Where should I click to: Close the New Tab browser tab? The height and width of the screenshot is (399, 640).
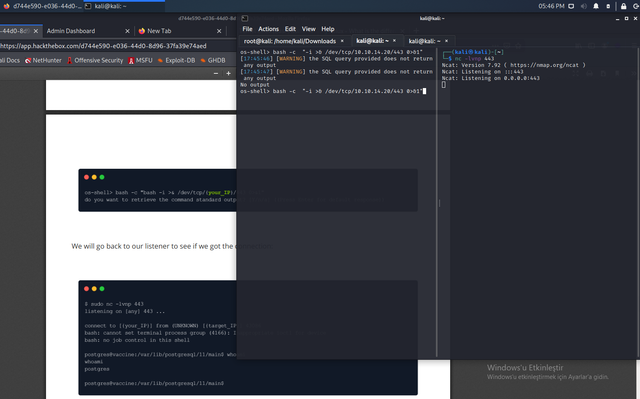point(219,31)
